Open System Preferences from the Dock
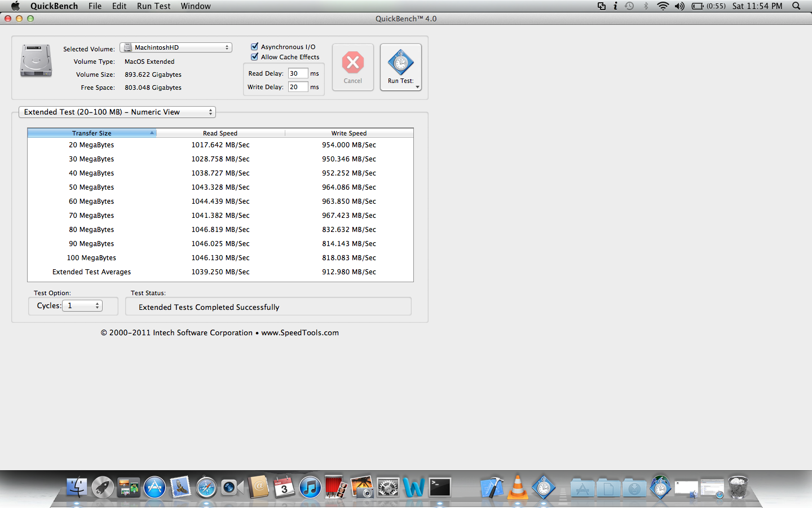The height and width of the screenshot is (508, 812). [388, 487]
